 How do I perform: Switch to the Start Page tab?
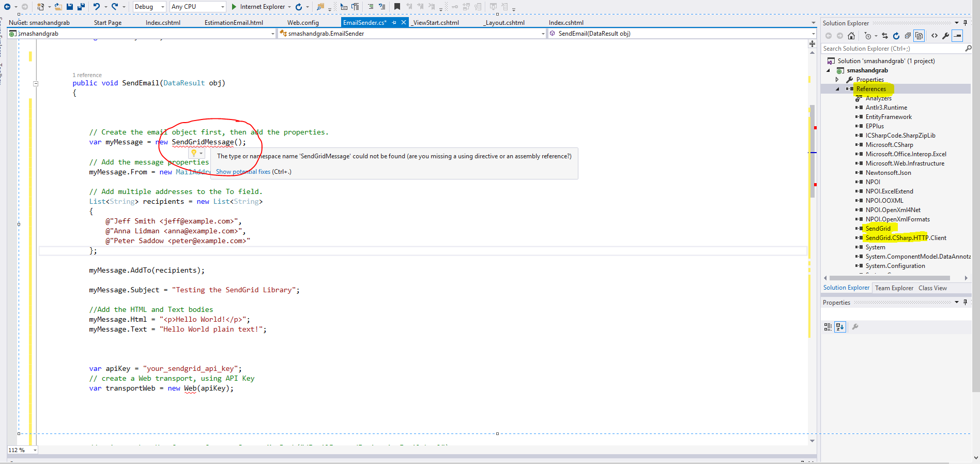108,23
